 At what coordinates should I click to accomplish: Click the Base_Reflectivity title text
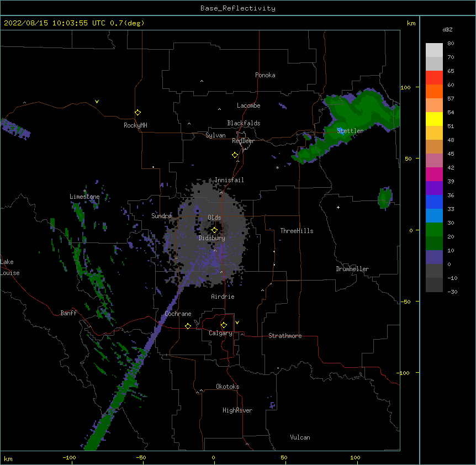[238, 8]
